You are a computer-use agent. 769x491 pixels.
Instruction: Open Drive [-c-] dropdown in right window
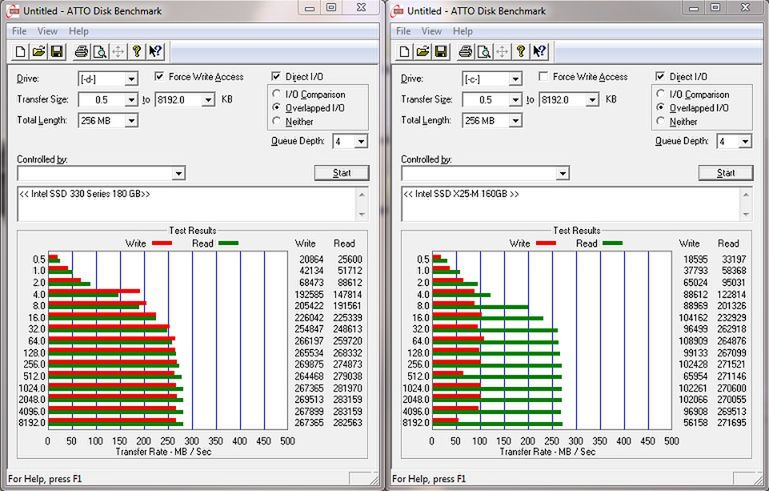(515, 79)
